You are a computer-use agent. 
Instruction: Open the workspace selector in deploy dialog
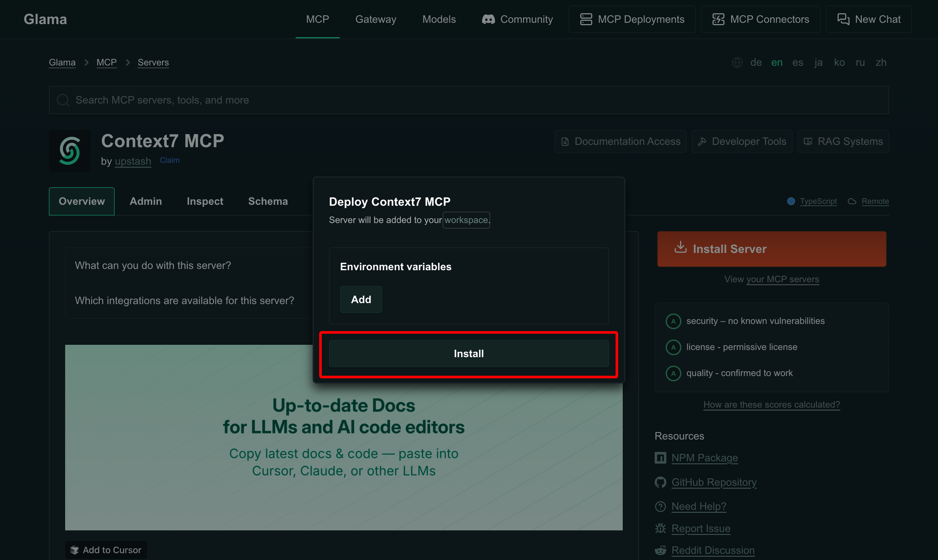(x=466, y=220)
